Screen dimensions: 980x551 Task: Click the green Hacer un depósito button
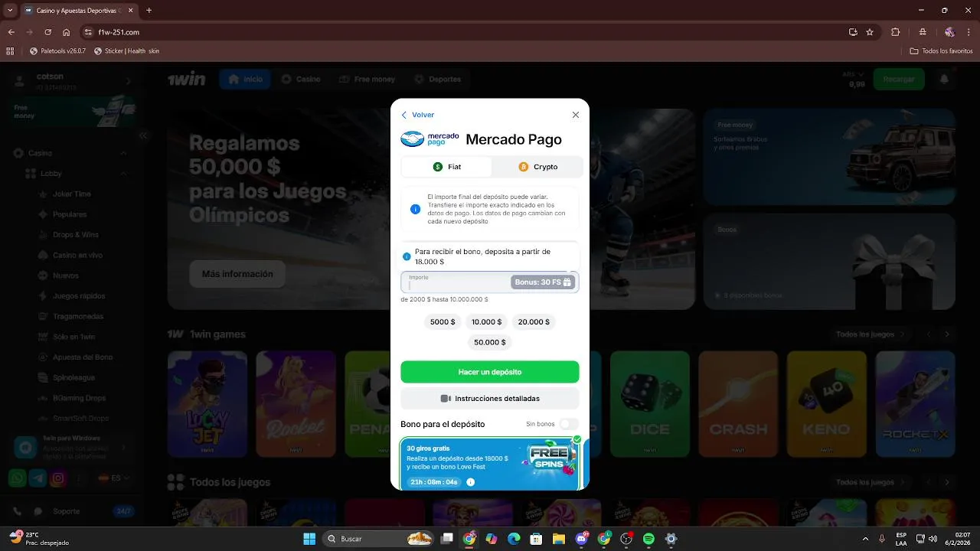coord(490,372)
